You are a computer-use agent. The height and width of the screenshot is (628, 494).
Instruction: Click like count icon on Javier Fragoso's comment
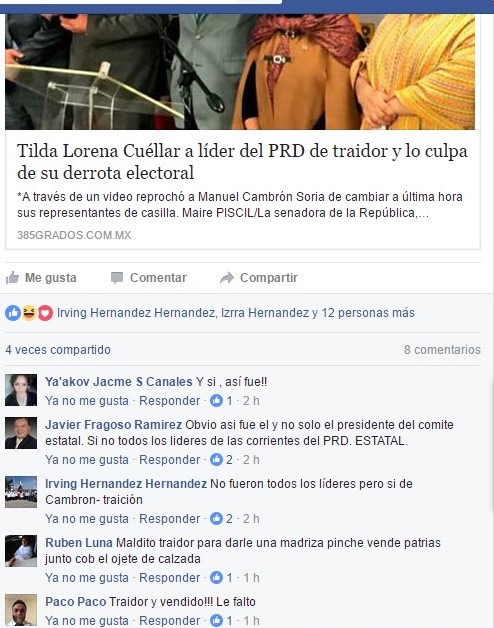(216, 459)
